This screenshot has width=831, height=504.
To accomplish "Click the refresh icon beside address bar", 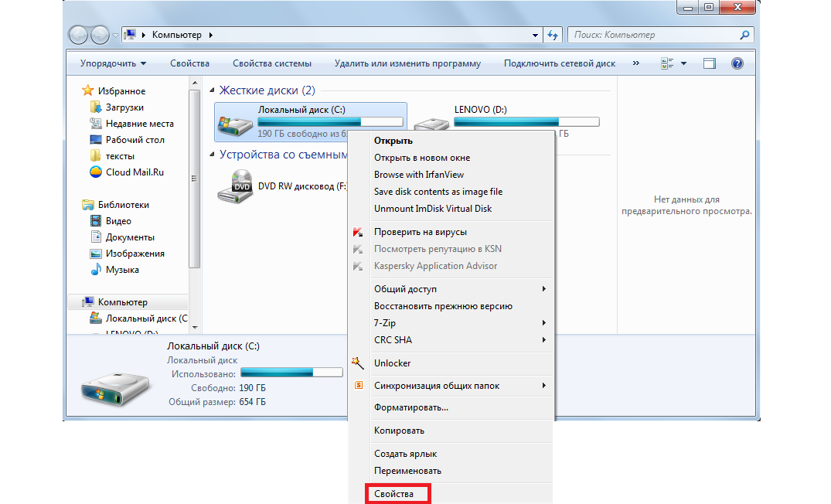I will coord(553,35).
